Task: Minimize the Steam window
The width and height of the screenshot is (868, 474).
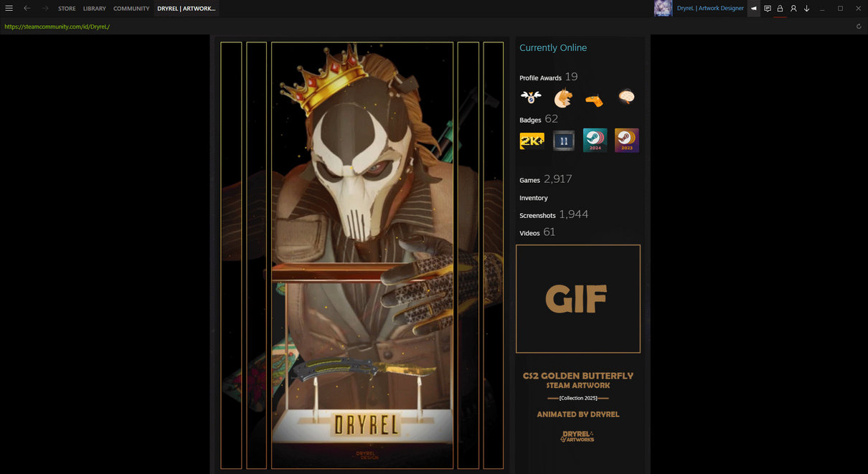Action: pos(822,9)
